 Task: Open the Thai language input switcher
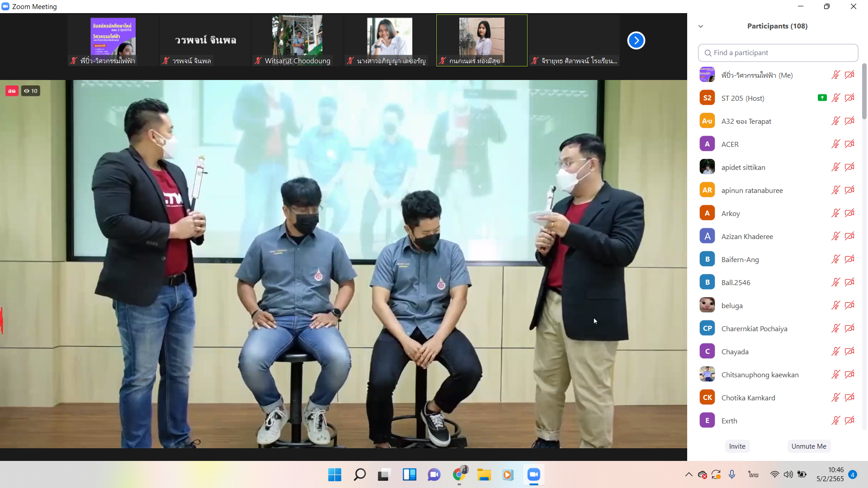(753, 474)
